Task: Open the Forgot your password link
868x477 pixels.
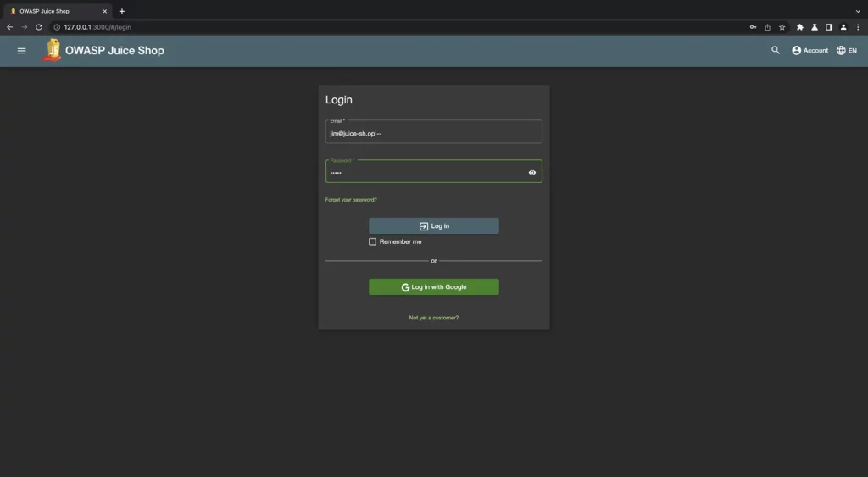Action: pyautogui.click(x=351, y=200)
